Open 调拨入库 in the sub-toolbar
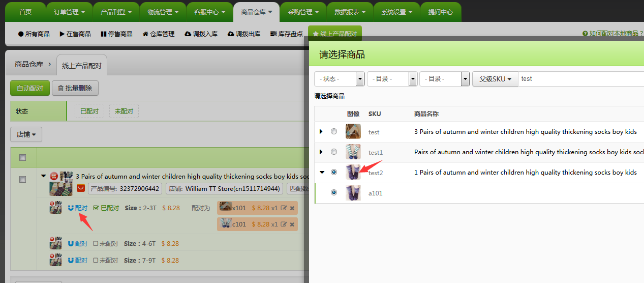The image size is (644, 283). [201, 34]
